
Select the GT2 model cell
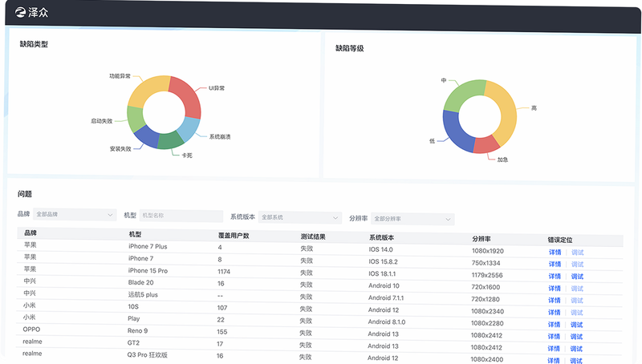click(133, 342)
